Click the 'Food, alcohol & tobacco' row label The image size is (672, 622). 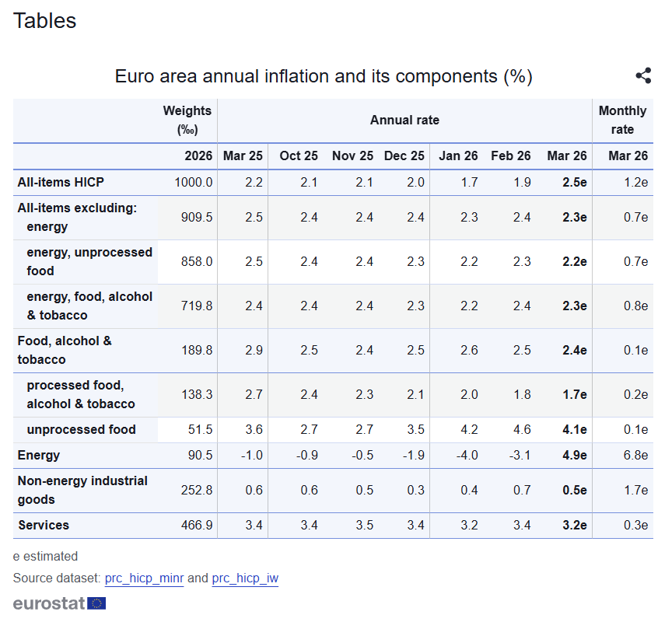65,350
